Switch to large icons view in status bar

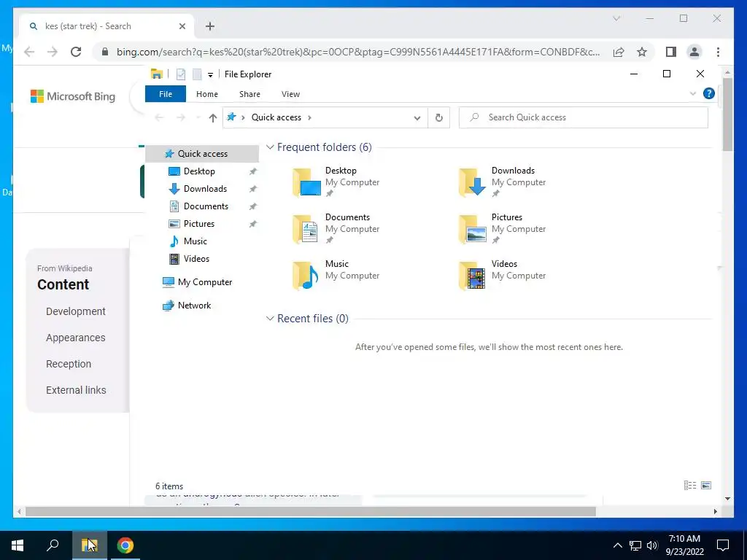click(x=706, y=485)
